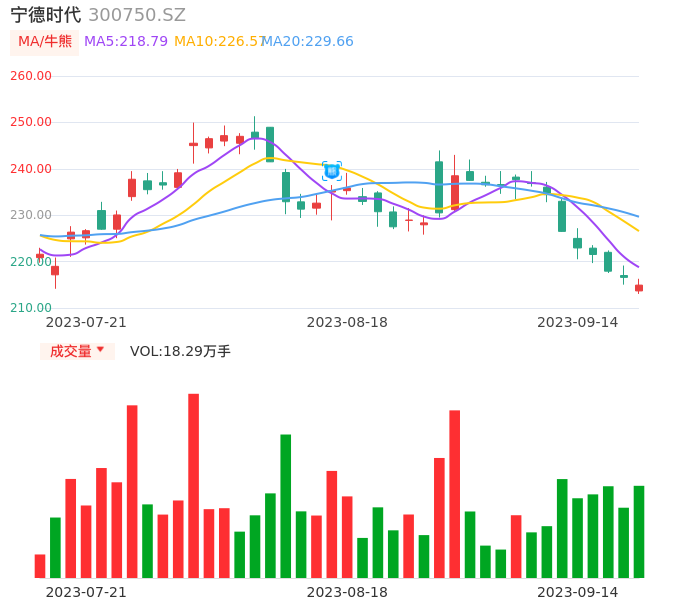Screen dimensions: 686x606
Task: Click the 2023-08-18 date on price chart
Action: coord(347,322)
